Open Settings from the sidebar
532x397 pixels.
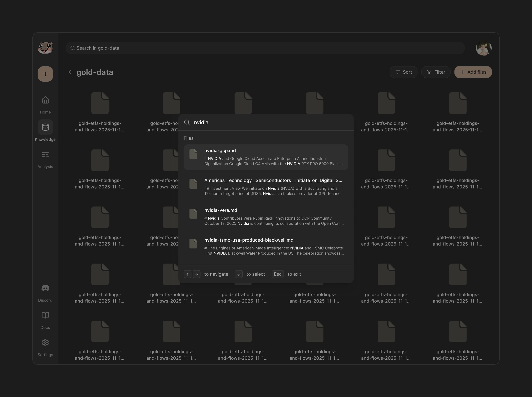tap(45, 348)
